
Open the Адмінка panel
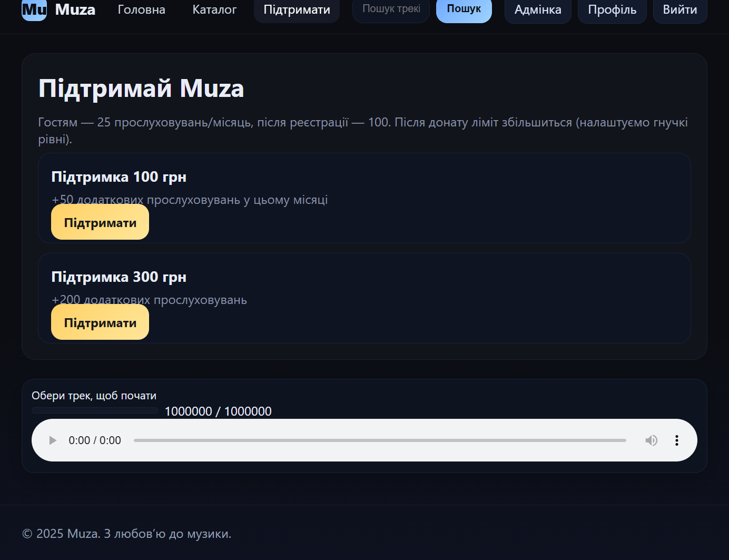coord(537,9)
